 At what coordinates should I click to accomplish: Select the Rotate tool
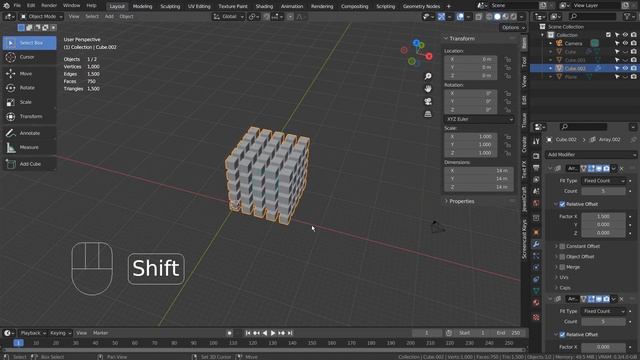(29, 88)
